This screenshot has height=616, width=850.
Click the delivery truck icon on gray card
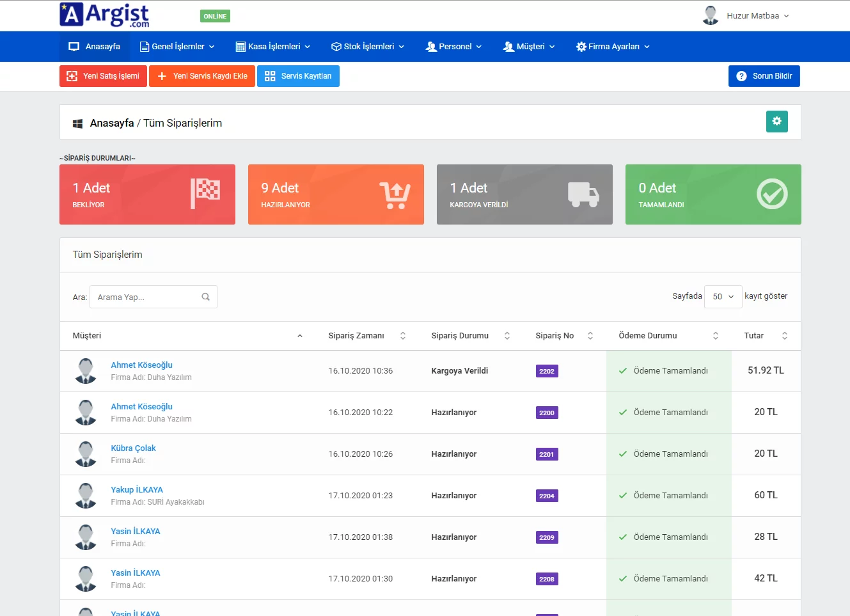583,194
